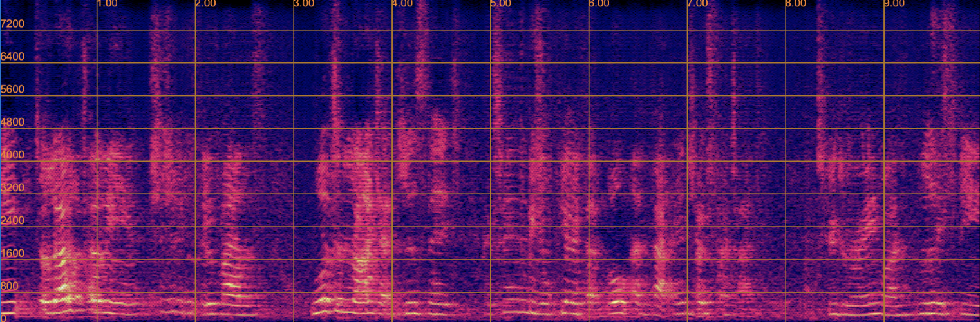980x322 pixels.
Task: Click the 2400 frequency axis label
Action: [x=12, y=220]
